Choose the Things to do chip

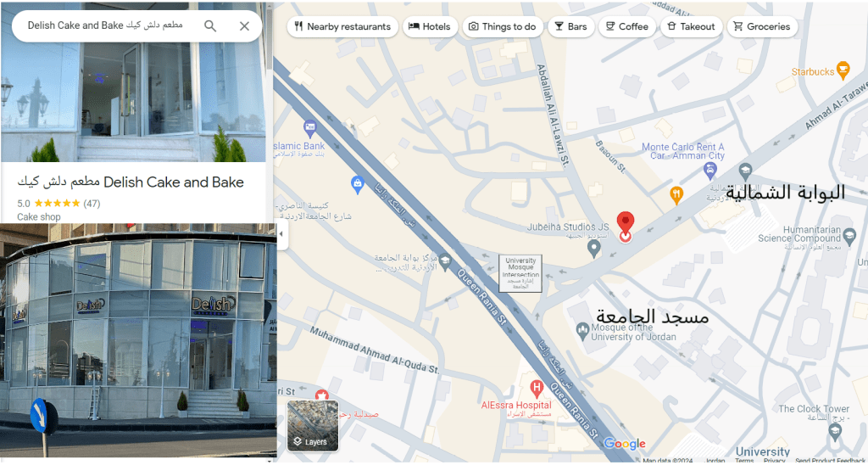pyautogui.click(x=503, y=26)
